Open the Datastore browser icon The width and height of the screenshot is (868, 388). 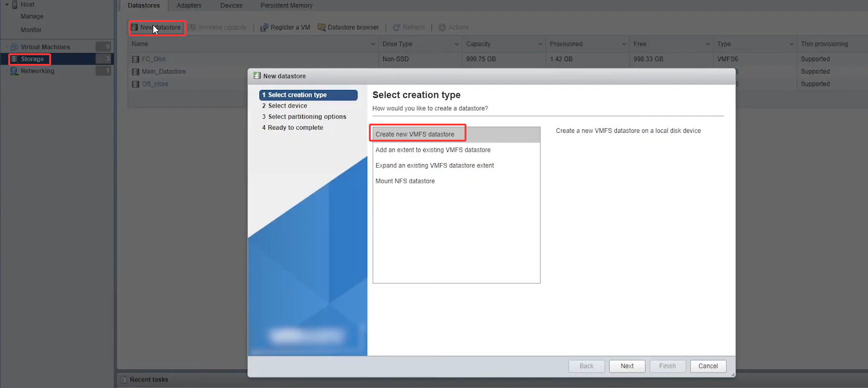tap(322, 28)
